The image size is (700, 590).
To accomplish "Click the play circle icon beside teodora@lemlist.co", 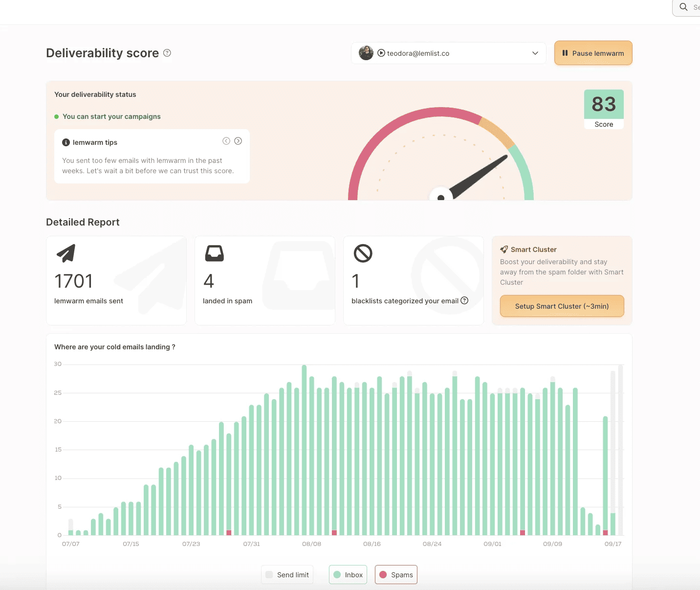I will click(381, 53).
